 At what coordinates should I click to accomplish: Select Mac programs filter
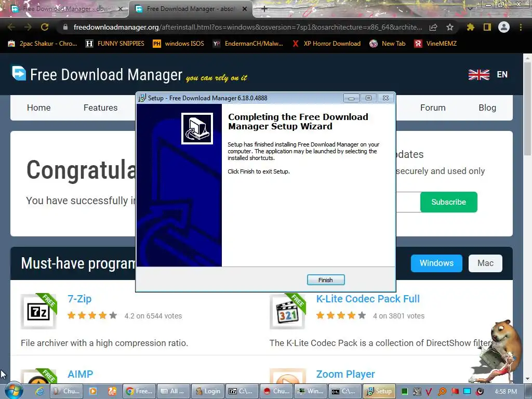(485, 263)
